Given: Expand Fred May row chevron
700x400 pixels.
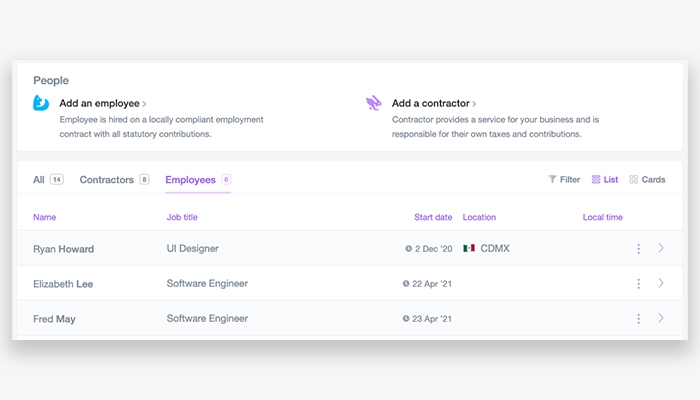Looking at the screenshot, I should (x=661, y=318).
